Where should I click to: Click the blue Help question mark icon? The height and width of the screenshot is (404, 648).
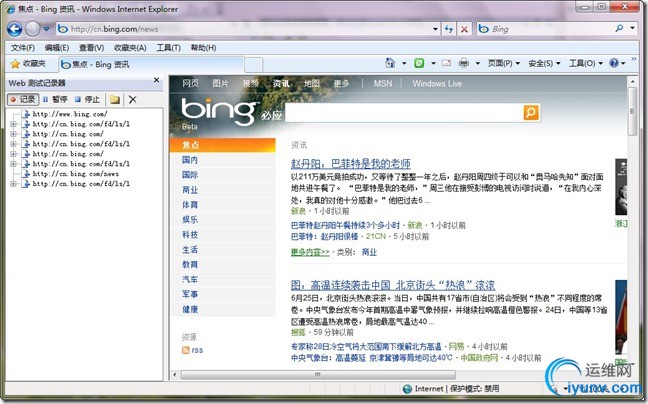pyautogui.click(x=614, y=63)
